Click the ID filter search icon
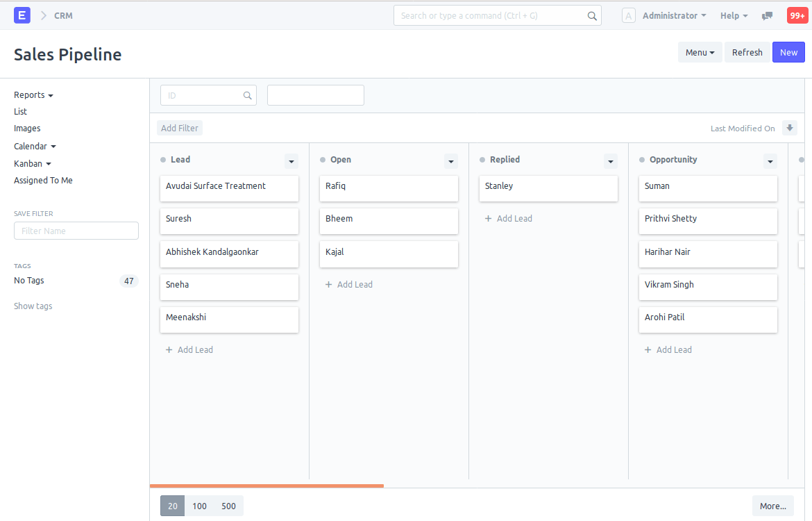The width and height of the screenshot is (812, 521). [248, 96]
